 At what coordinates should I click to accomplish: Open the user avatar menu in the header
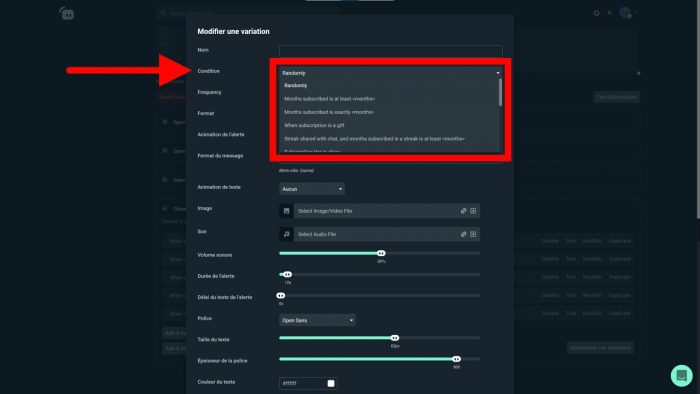pyautogui.click(x=625, y=13)
